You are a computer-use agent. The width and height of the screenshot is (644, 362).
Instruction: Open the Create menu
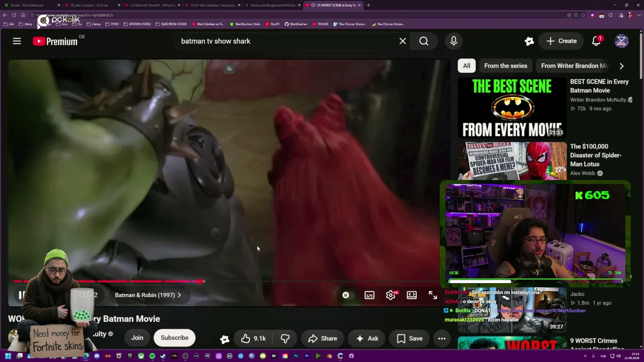coord(561,41)
